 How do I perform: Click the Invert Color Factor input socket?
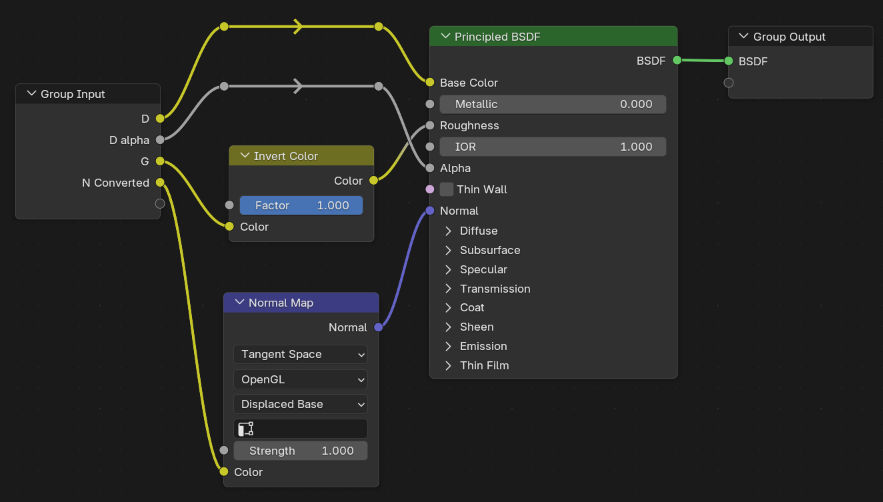tap(229, 205)
